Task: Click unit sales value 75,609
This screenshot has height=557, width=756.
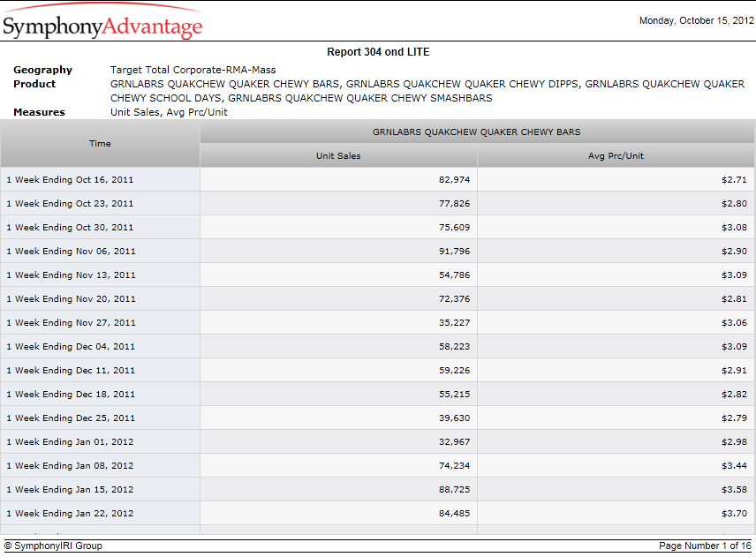Action: click(x=454, y=228)
